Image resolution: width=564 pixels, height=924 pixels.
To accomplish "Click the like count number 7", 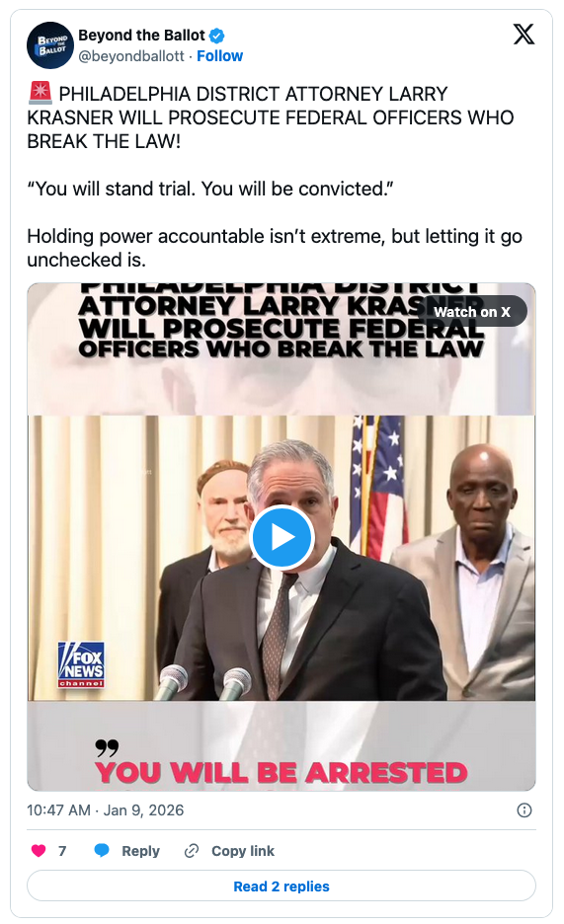I will pos(62,851).
